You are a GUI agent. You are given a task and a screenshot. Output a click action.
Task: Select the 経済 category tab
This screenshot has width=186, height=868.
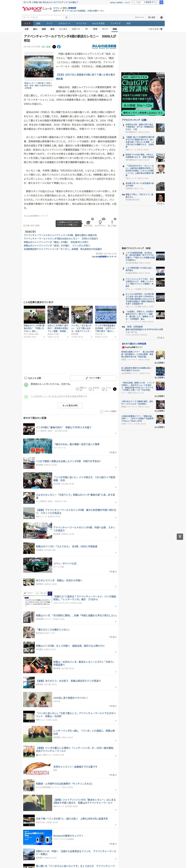coord(52,29)
